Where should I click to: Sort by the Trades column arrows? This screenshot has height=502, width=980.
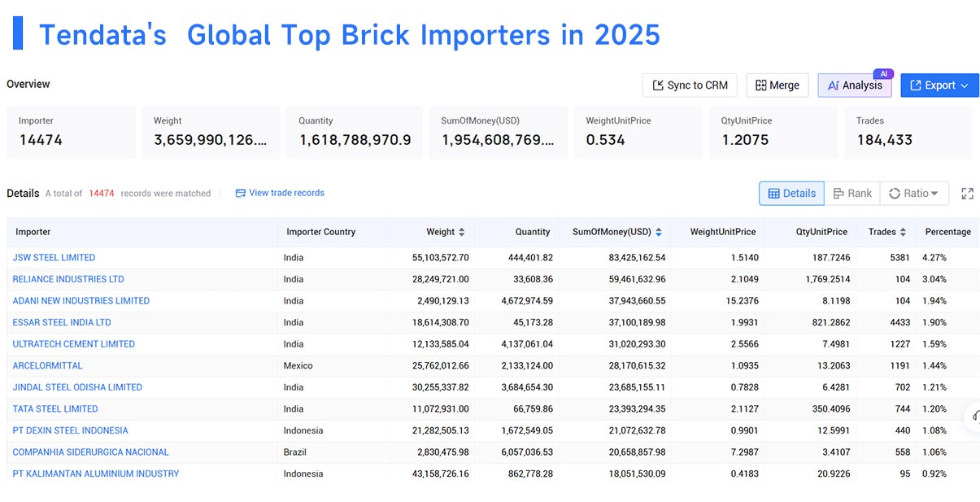pyautogui.click(x=903, y=232)
